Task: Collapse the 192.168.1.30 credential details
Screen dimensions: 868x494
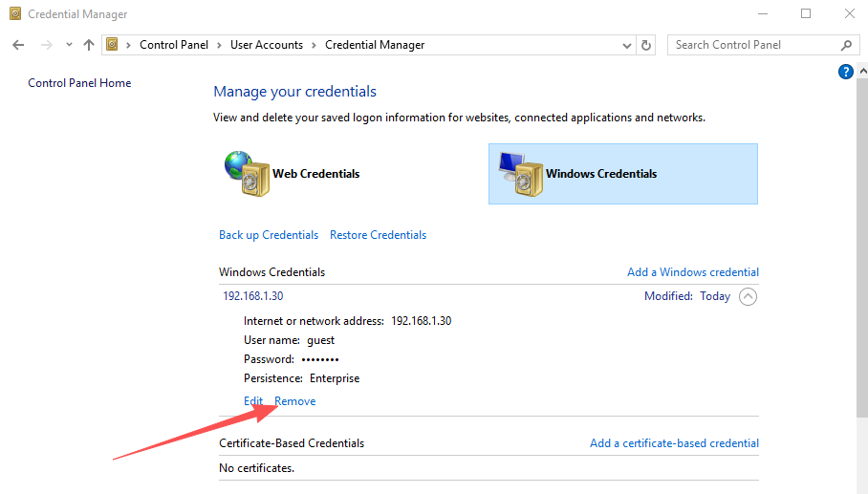Action: 748,296
